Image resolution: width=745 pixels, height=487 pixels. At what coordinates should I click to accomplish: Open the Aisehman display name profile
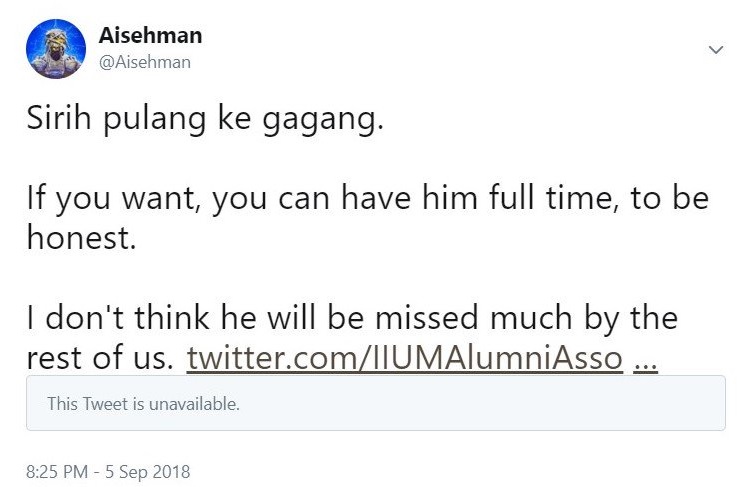click(x=150, y=36)
